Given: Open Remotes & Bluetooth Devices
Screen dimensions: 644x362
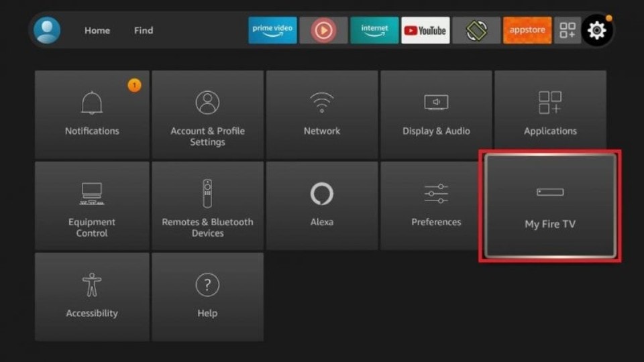Looking at the screenshot, I should pos(207,205).
